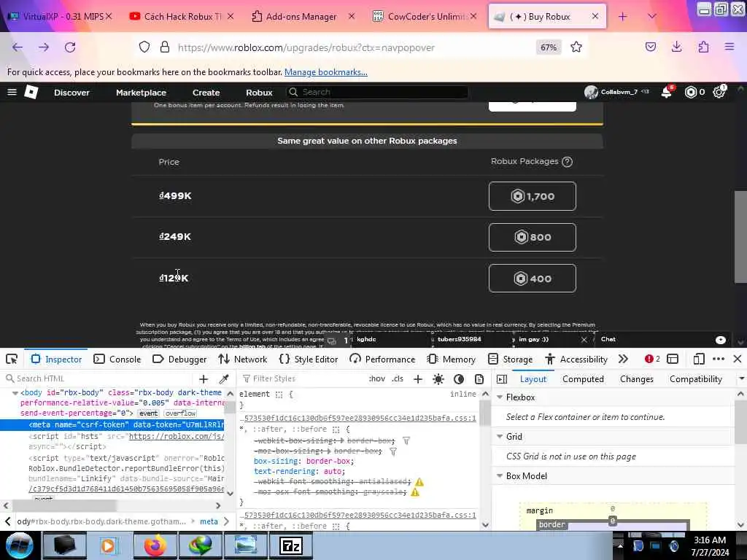This screenshot has width=747, height=560.
Task: Select the Inspector DevTools tab
Action: pos(56,359)
